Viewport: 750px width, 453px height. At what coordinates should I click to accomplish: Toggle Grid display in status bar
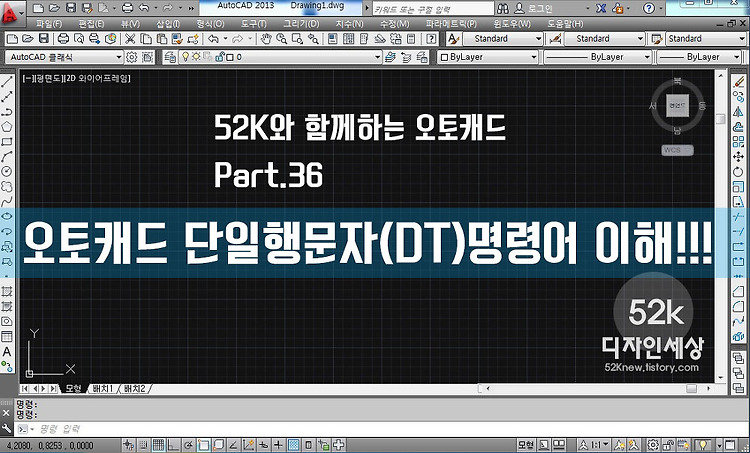click(158, 445)
